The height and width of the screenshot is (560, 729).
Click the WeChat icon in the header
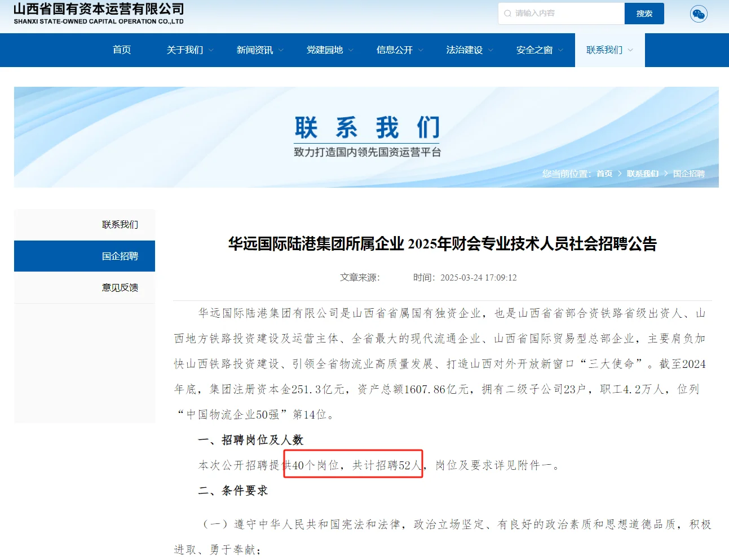699,14
